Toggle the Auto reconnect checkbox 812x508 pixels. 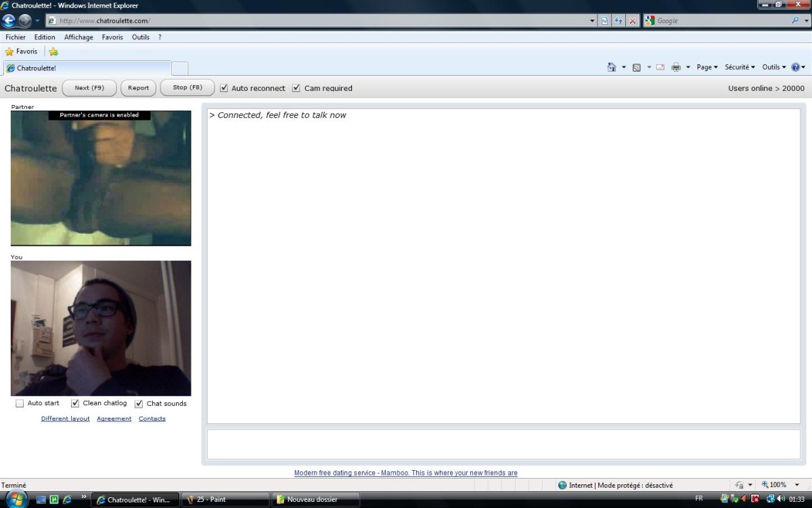click(x=224, y=88)
